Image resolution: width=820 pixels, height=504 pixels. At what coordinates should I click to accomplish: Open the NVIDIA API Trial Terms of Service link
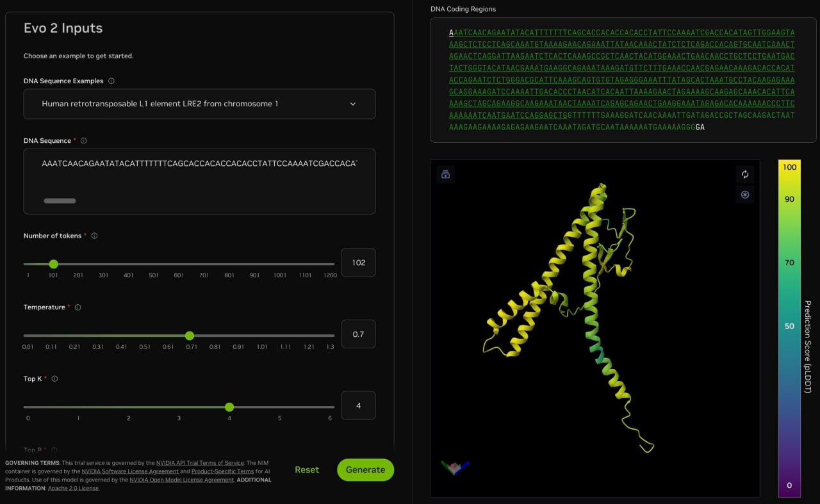[200, 463]
